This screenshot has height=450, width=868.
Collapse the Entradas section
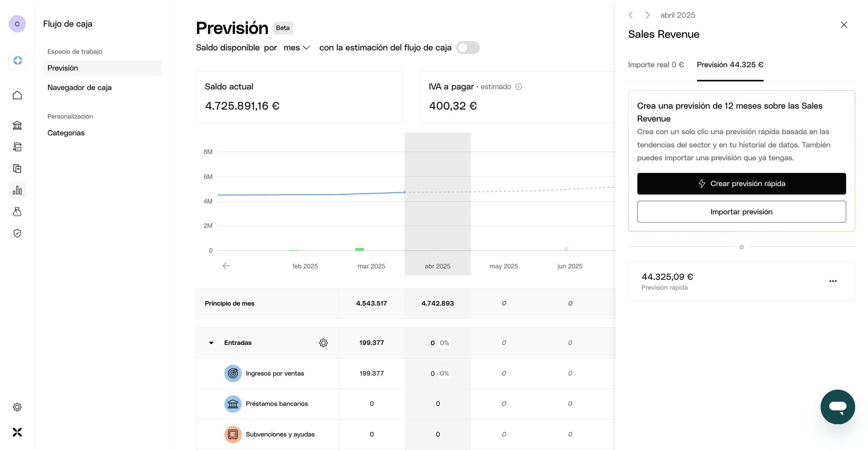click(211, 343)
